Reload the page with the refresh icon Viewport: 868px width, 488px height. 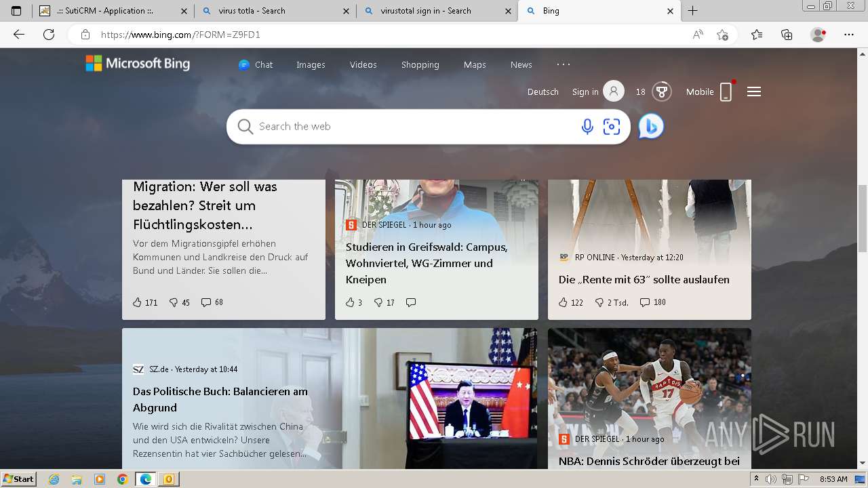pyautogui.click(x=49, y=35)
